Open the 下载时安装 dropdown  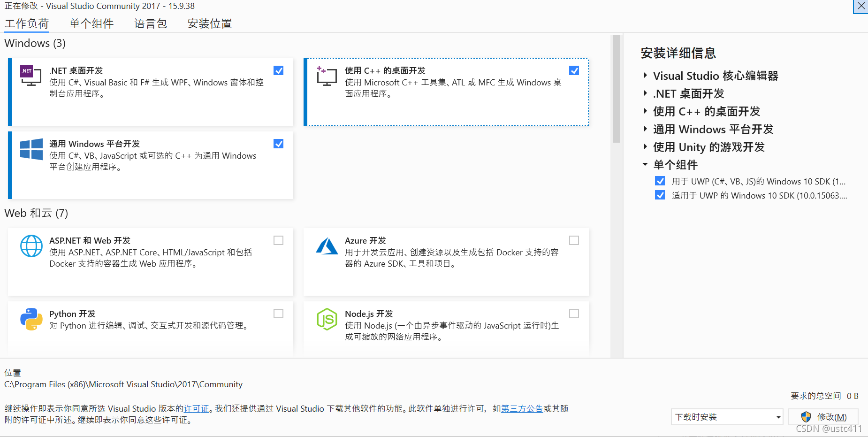[x=727, y=417]
